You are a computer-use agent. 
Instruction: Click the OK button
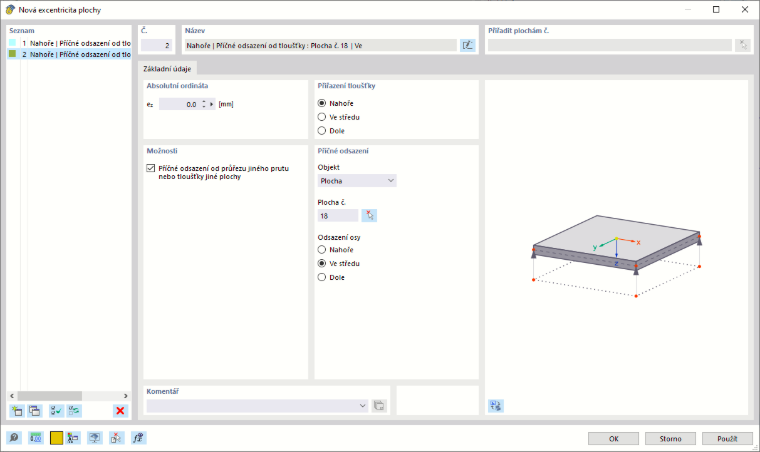pyautogui.click(x=614, y=438)
